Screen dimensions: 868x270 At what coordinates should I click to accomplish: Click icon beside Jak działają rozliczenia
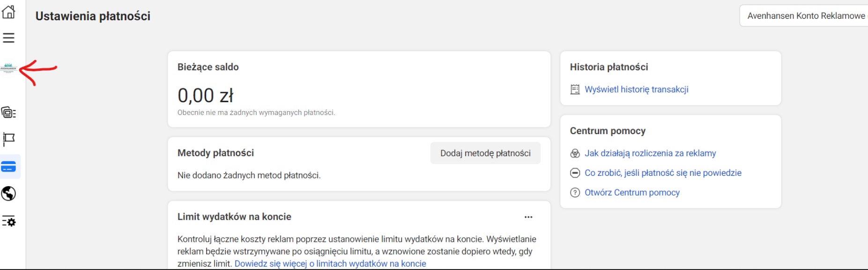(575, 154)
